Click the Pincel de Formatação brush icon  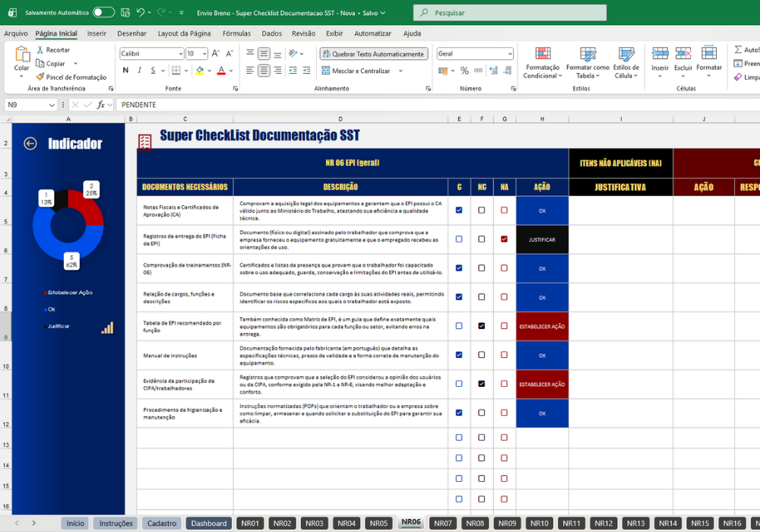40,77
